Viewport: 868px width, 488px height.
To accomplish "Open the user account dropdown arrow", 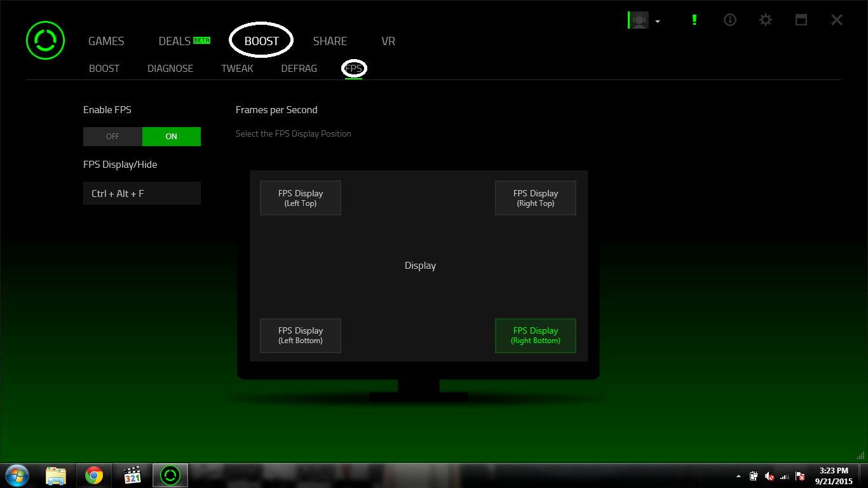I will click(x=657, y=20).
